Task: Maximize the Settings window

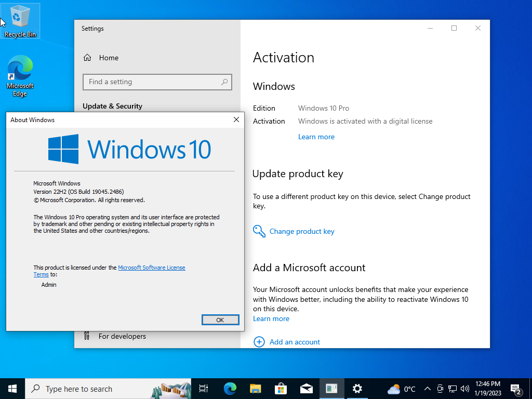Action: click(454, 28)
